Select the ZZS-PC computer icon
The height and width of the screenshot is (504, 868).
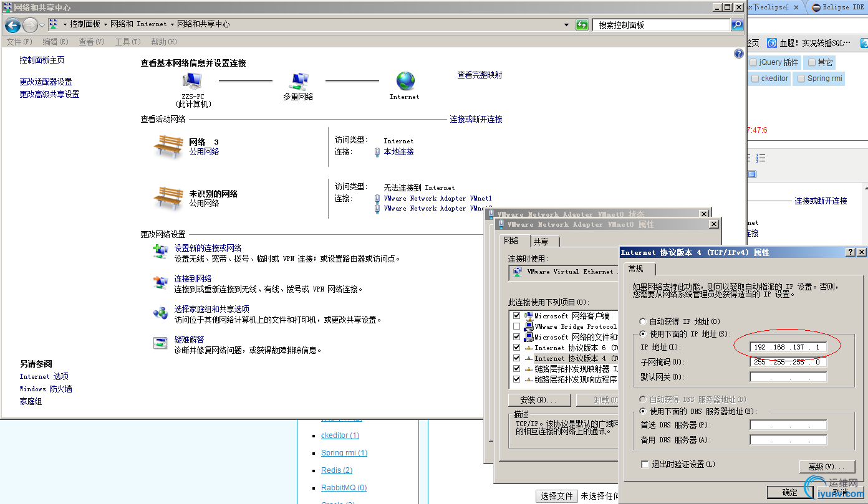click(191, 78)
